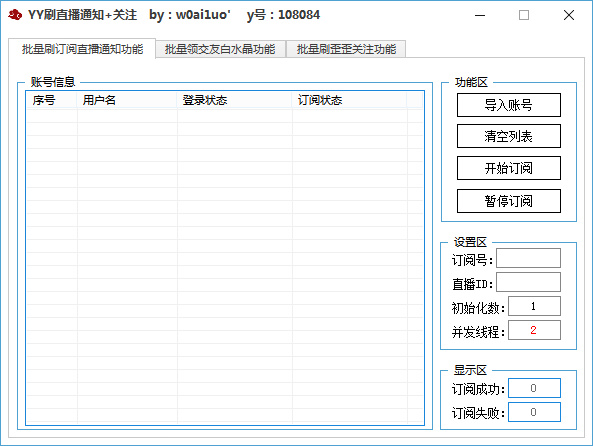The image size is (593, 446).
Task: Start subscribing with 开始订阅 button
Action: 509,168
